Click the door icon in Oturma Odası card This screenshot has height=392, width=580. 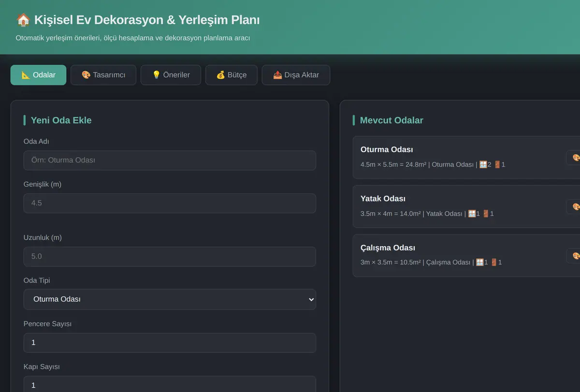pos(497,164)
